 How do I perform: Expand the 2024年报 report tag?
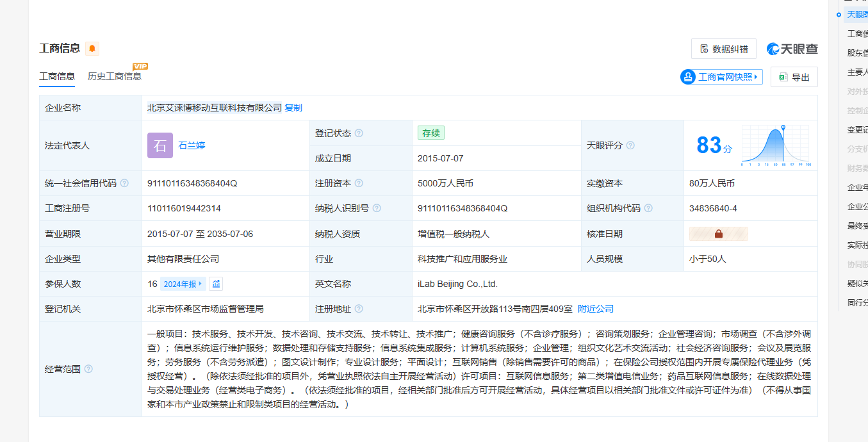coord(182,284)
